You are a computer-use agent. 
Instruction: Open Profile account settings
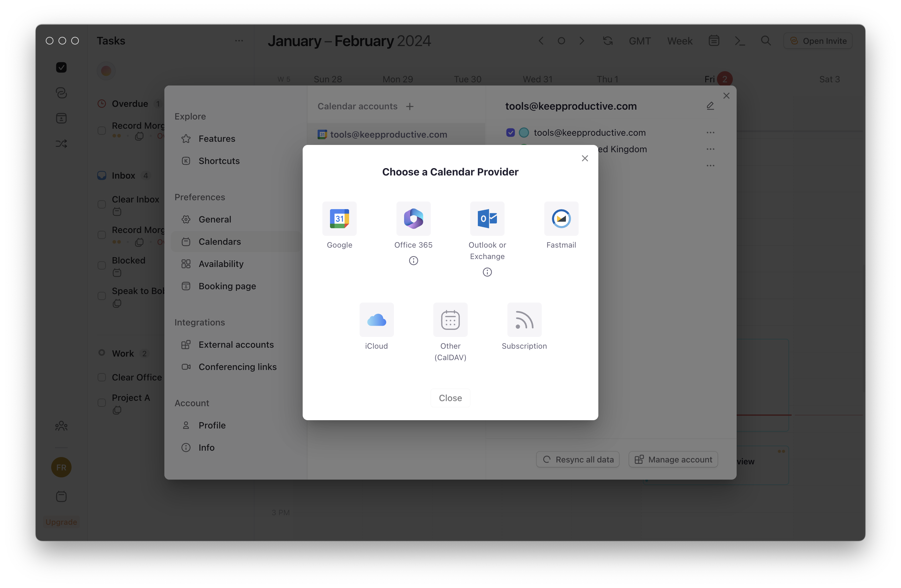click(236, 425)
